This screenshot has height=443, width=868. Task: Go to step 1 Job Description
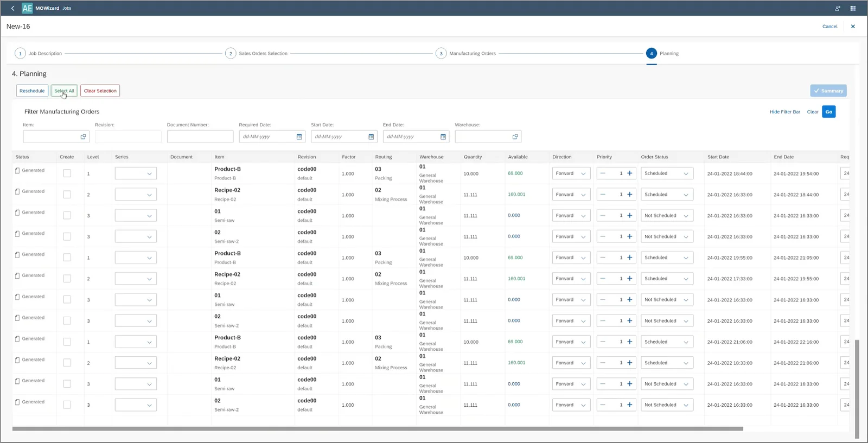tap(39, 53)
